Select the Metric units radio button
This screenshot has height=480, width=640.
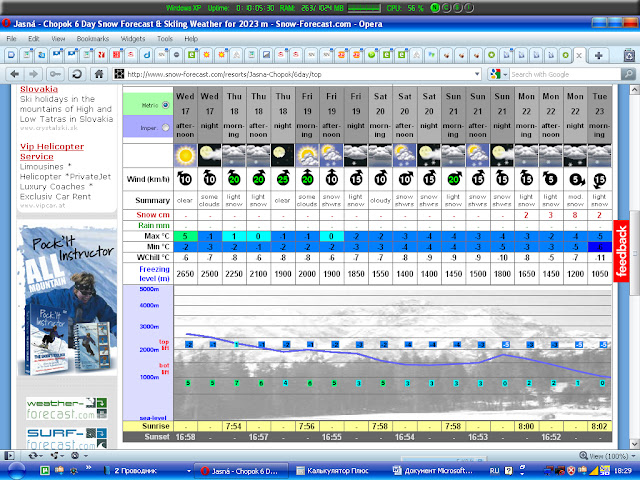click(x=165, y=104)
